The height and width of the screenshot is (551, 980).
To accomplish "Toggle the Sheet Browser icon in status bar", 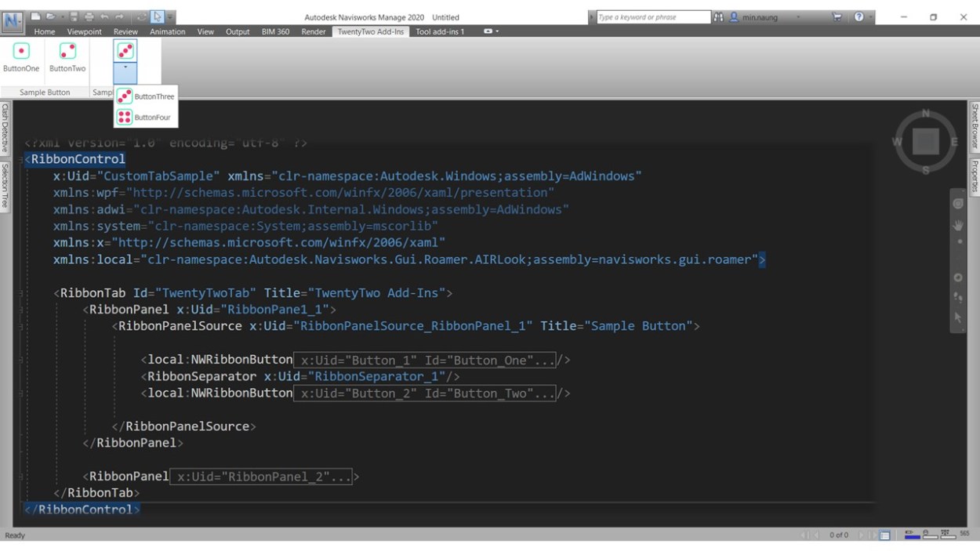I will coord(884,535).
